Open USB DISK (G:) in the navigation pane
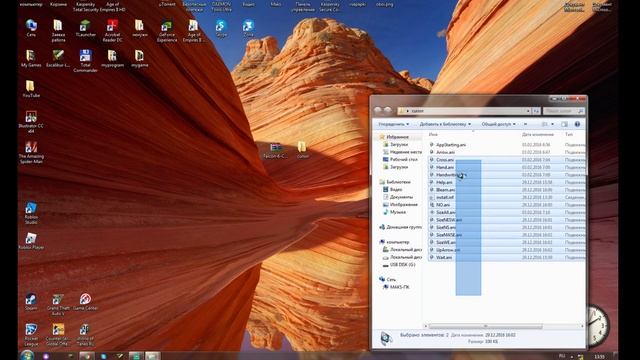Viewport: 640px width, 360px height. [399, 264]
